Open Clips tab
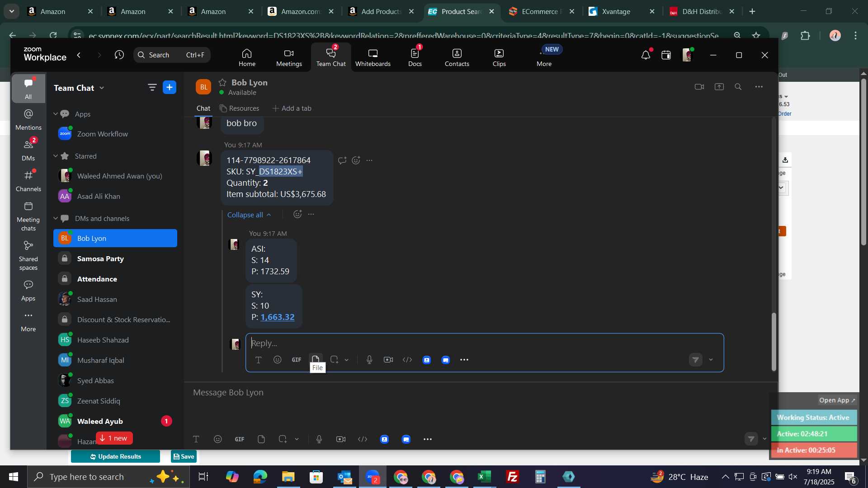 click(x=499, y=57)
